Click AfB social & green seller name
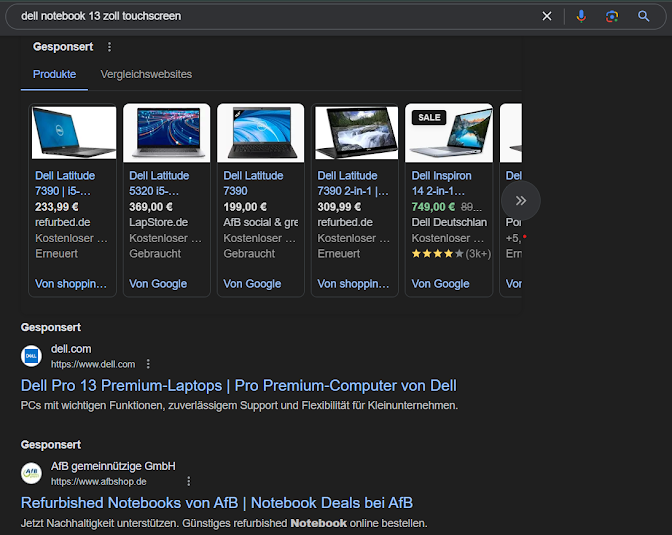The image size is (672, 535). (x=261, y=222)
